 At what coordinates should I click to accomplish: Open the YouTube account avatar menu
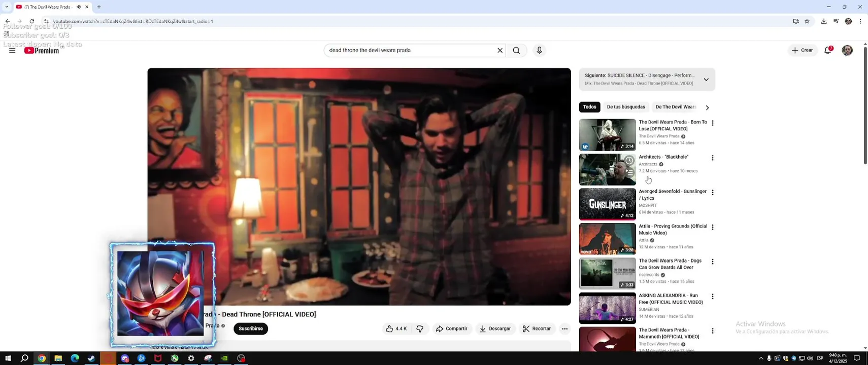[x=847, y=50]
